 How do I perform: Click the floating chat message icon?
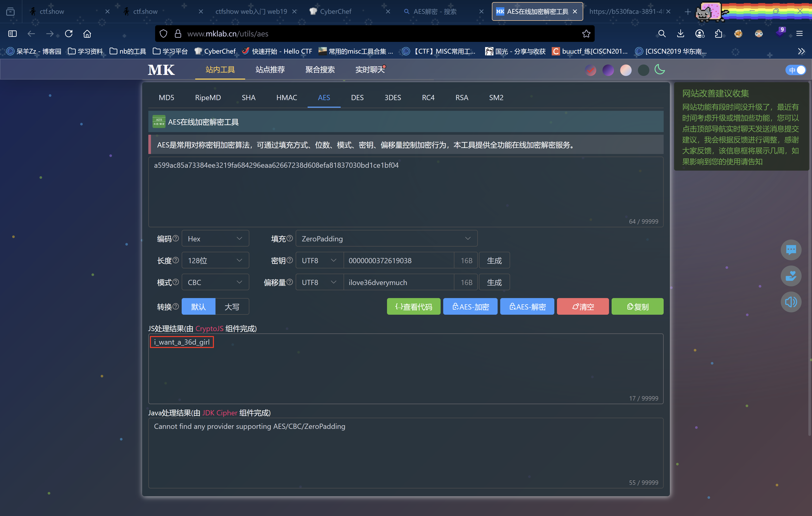[791, 250]
